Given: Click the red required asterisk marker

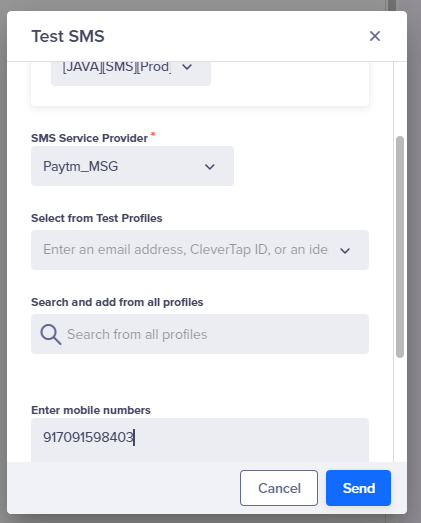Looking at the screenshot, I should pos(153,134).
